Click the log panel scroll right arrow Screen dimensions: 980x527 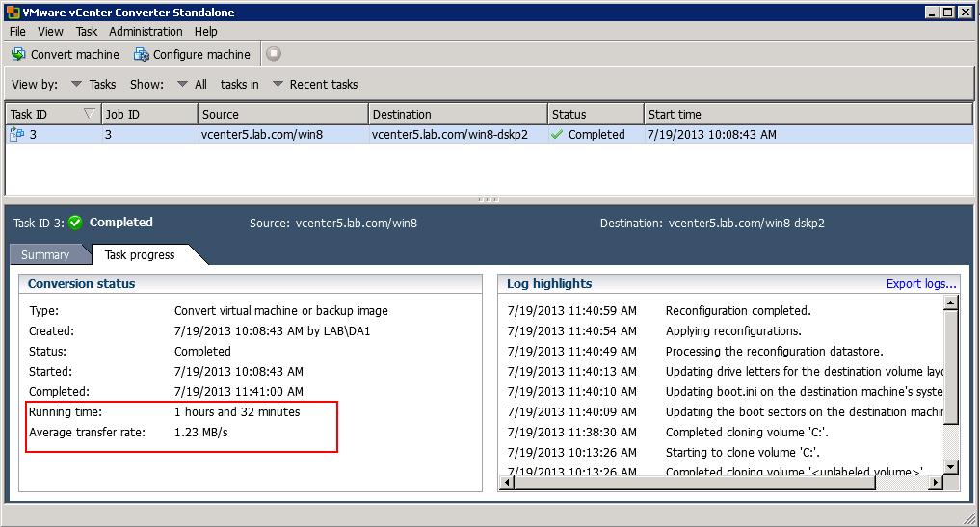click(936, 482)
